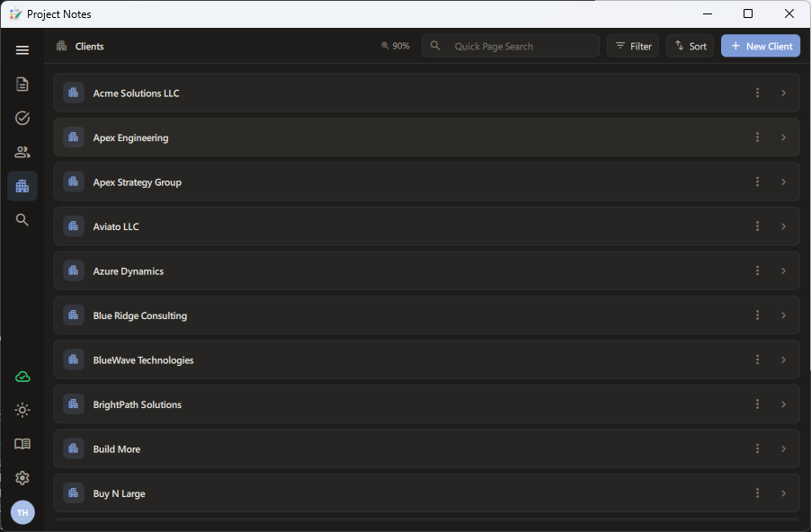This screenshot has width=811, height=532.
Task: Open more options for BlueWave Technologies
Action: pyautogui.click(x=758, y=359)
